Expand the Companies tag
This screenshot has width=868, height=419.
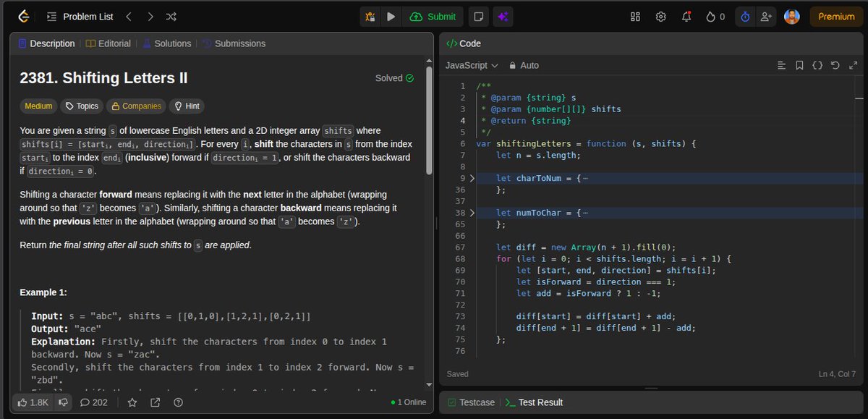pos(136,106)
